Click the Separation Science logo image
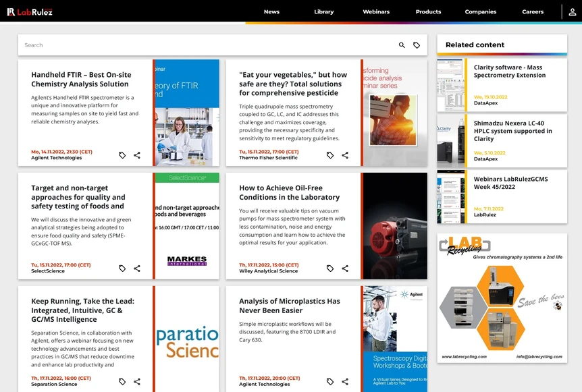This screenshot has width=582, height=392. pos(187,339)
